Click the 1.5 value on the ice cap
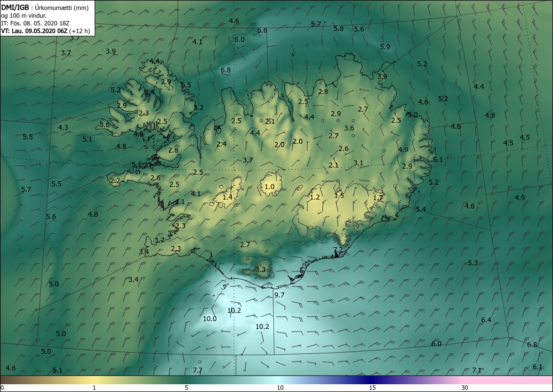 pyautogui.click(x=340, y=195)
